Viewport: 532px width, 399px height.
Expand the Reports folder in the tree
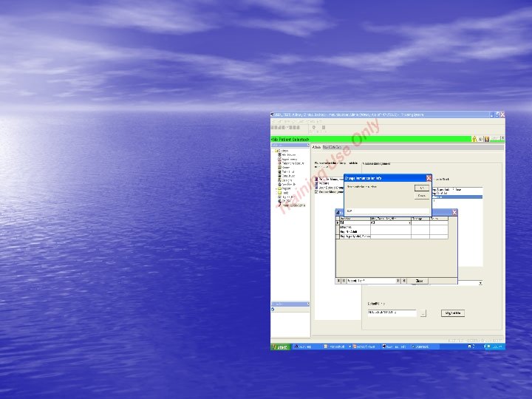[276, 188]
